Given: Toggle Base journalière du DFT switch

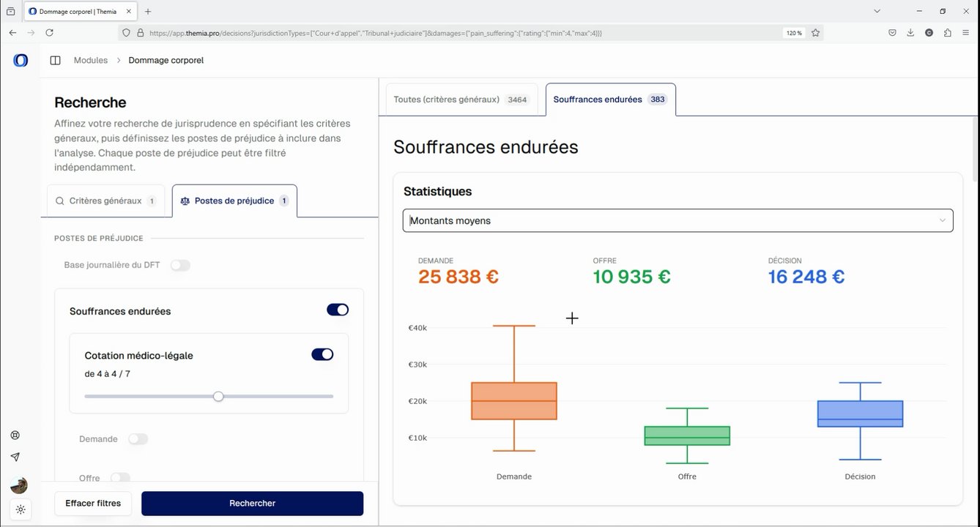Looking at the screenshot, I should [180, 265].
